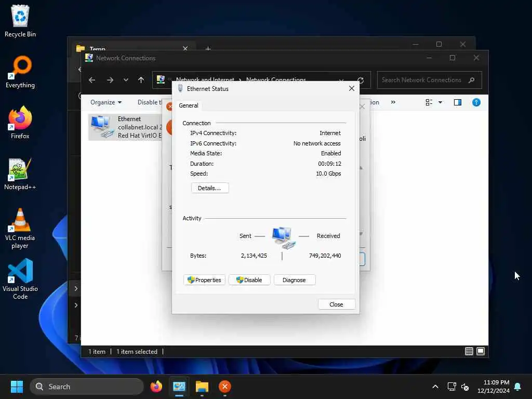This screenshot has height=399, width=532.
Task: Open the clock and date flyout
Action: [x=494, y=387]
